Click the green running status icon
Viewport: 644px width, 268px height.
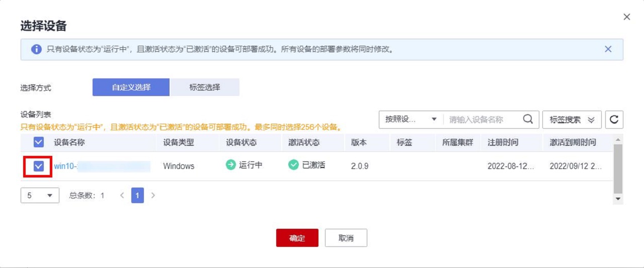[x=230, y=165]
